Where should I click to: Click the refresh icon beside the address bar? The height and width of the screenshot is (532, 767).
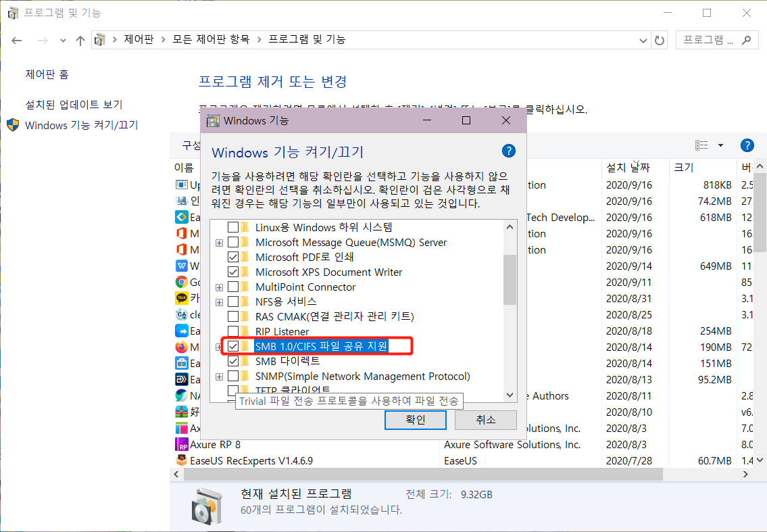[x=659, y=40]
